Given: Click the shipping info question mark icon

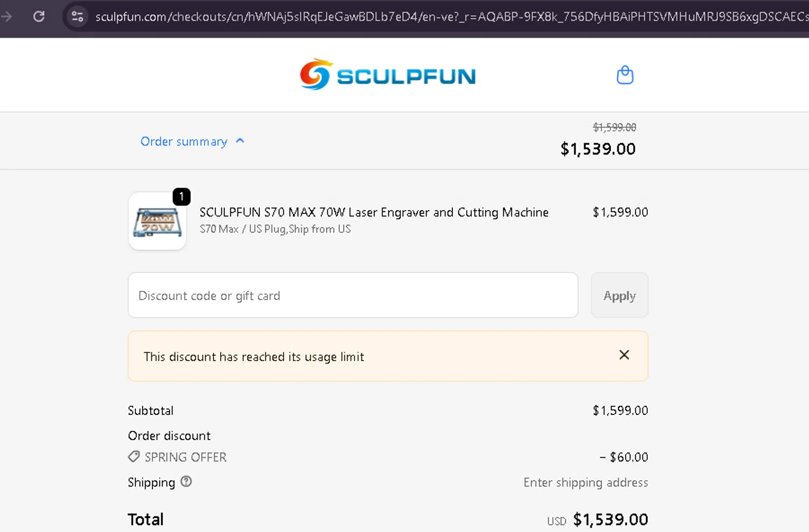Looking at the screenshot, I should point(186,481).
